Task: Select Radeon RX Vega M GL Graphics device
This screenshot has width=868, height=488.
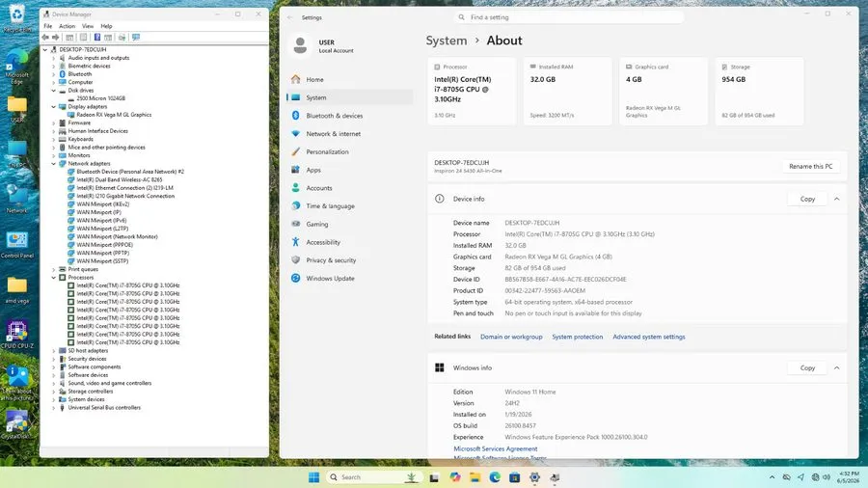Action: (114, 115)
